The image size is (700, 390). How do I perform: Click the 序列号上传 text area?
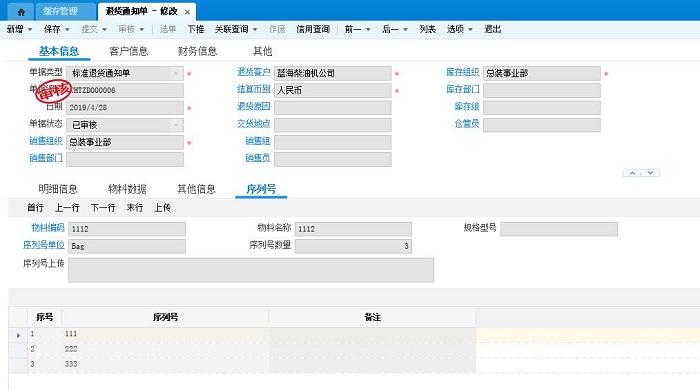(251, 270)
